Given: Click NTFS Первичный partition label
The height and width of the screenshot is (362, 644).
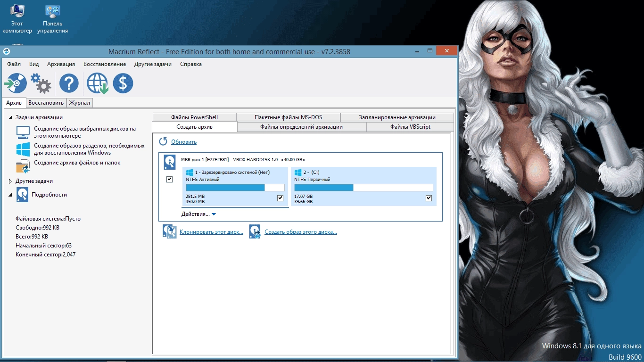Looking at the screenshot, I should click(x=312, y=180).
